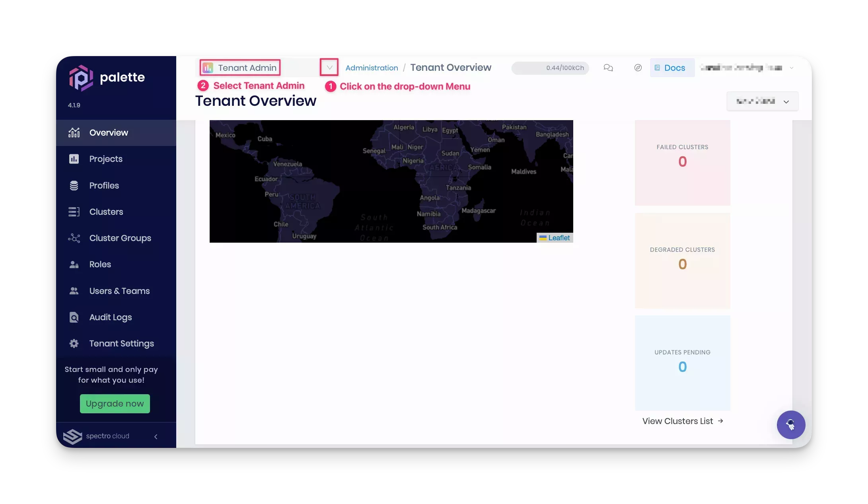Toggle the chat/messages icon in header
868x504 pixels.
(x=608, y=67)
